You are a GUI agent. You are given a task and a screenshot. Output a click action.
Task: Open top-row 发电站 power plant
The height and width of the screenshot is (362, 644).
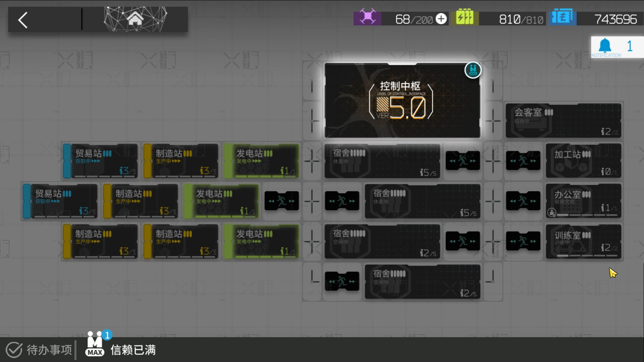tap(261, 161)
